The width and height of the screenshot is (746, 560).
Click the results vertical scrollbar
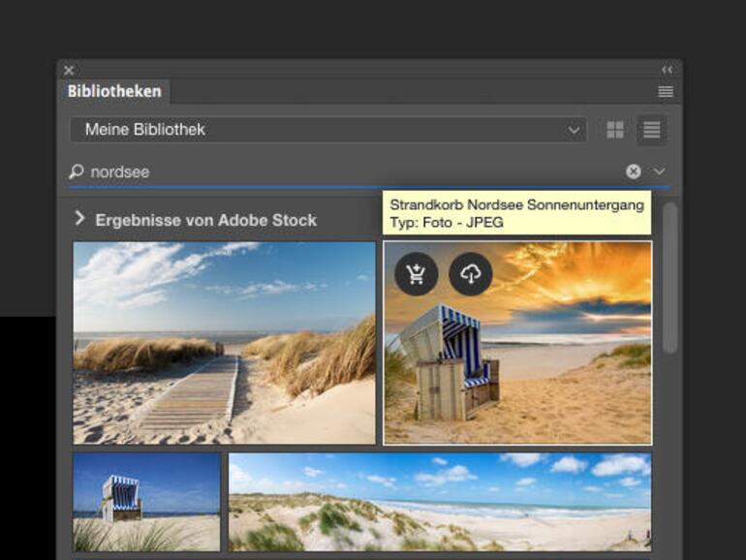[x=669, y=278]
